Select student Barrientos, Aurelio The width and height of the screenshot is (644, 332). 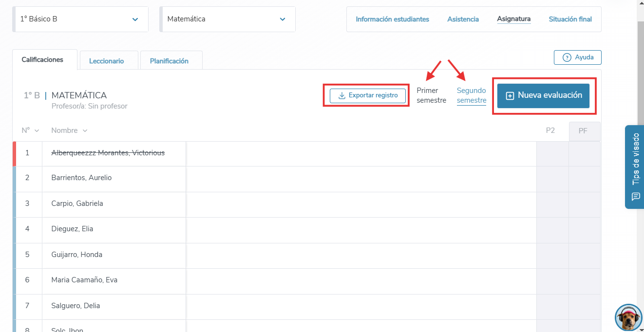click(x=81, y=178)
